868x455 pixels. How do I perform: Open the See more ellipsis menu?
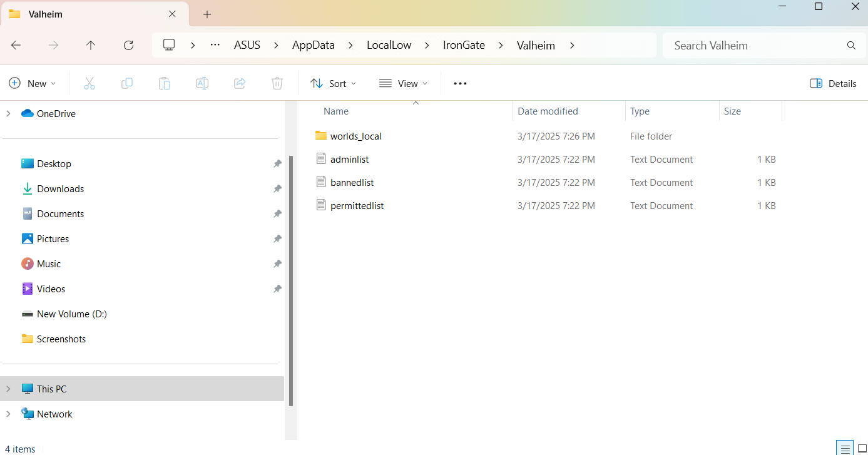point(460,83)
